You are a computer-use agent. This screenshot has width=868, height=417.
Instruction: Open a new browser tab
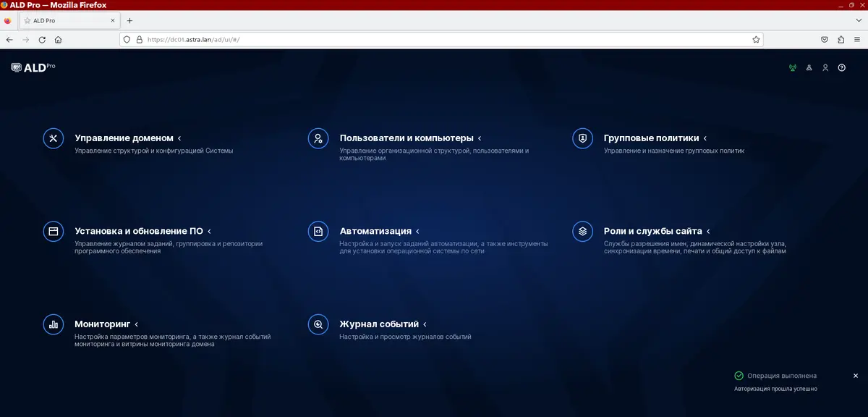pos(129,21)
